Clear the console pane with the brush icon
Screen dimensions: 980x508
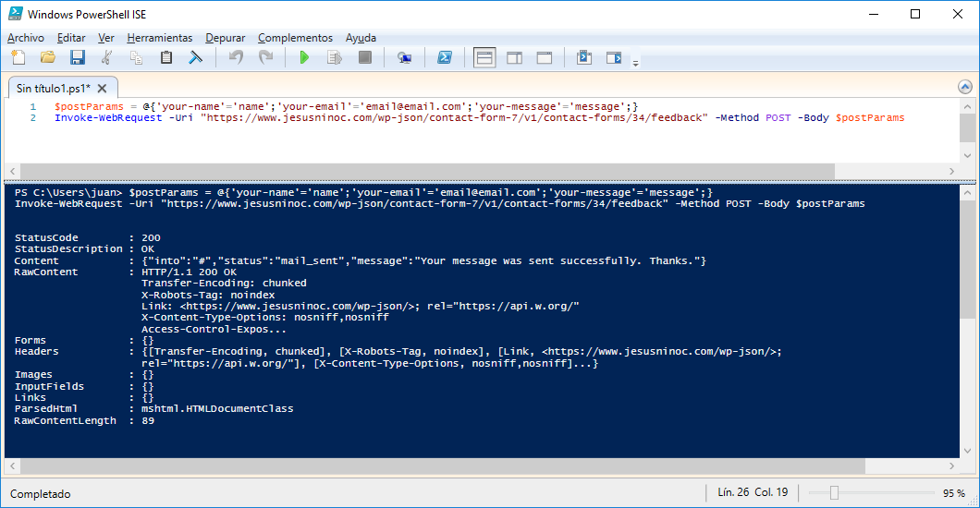coord(196,58)
